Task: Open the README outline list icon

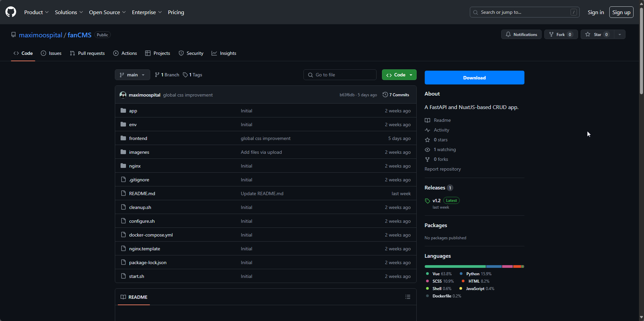Action: click(408, 297)
